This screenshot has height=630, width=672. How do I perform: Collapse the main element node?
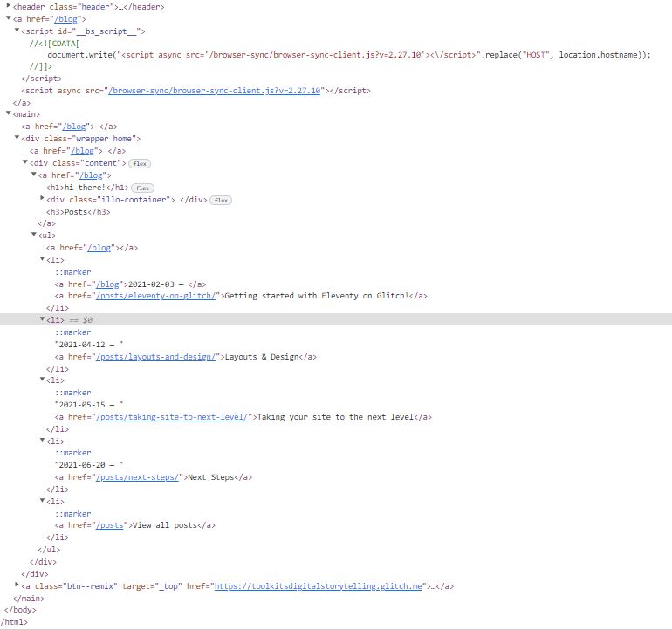pos(8,113)
